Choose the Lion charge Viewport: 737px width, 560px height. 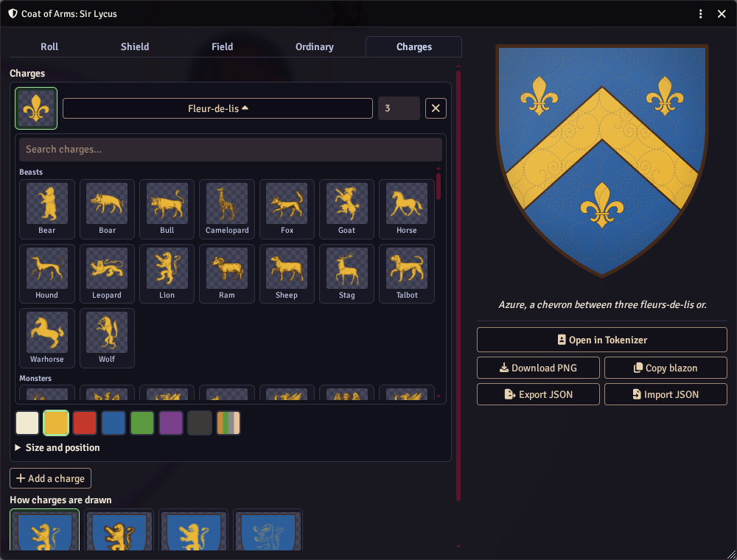(x=167, y=273)
